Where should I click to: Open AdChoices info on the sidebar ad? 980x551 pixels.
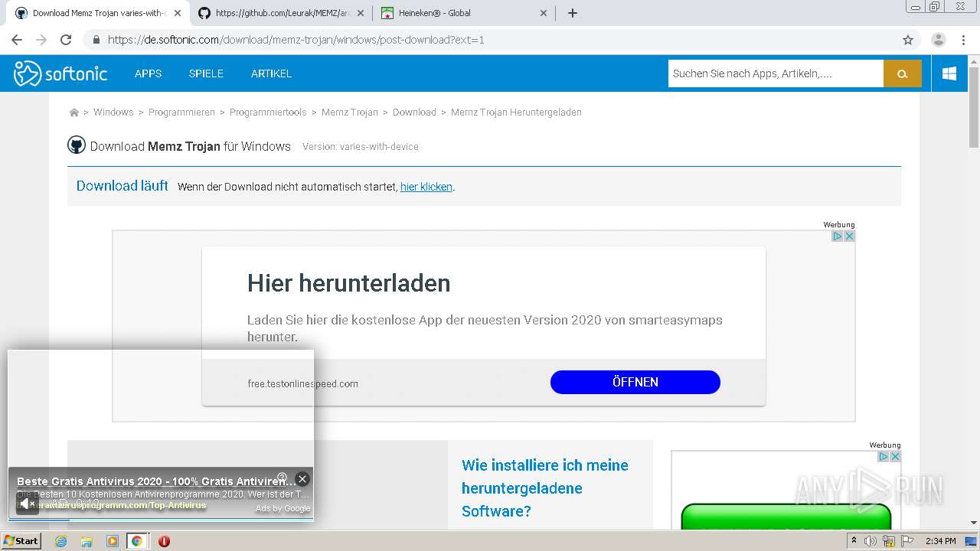pyautogui.click(x=883, y=457)
